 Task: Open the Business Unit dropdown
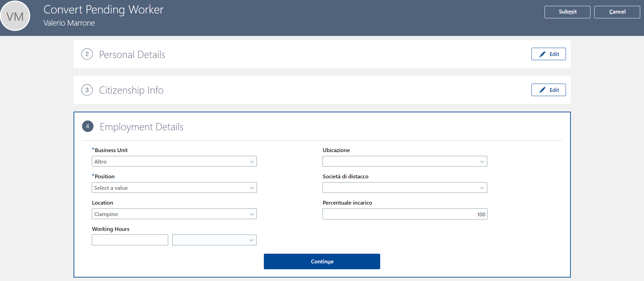click(174, 161)
